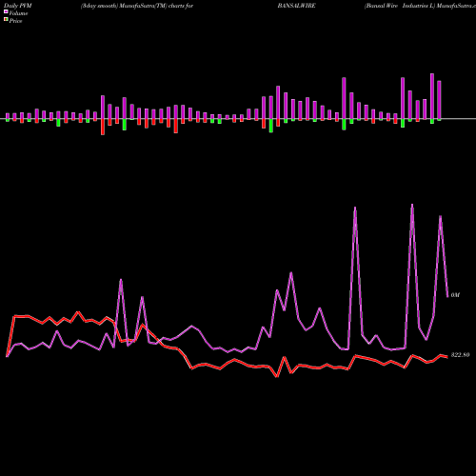Click the 0M volume value label
The width and height of the screenshot is (476, 476).
click(x=455, y=295)
